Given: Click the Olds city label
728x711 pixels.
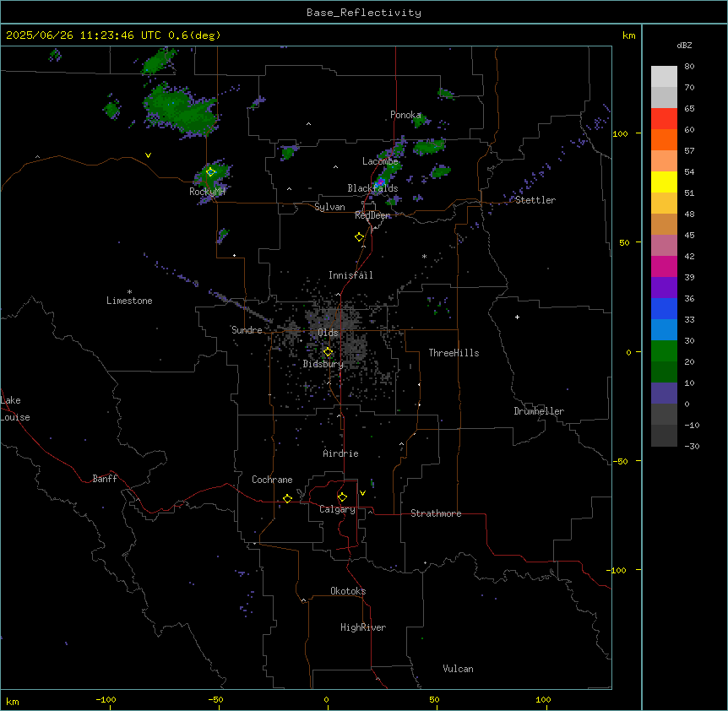Looking at the screenshot, I should click(x=328, y=333).
